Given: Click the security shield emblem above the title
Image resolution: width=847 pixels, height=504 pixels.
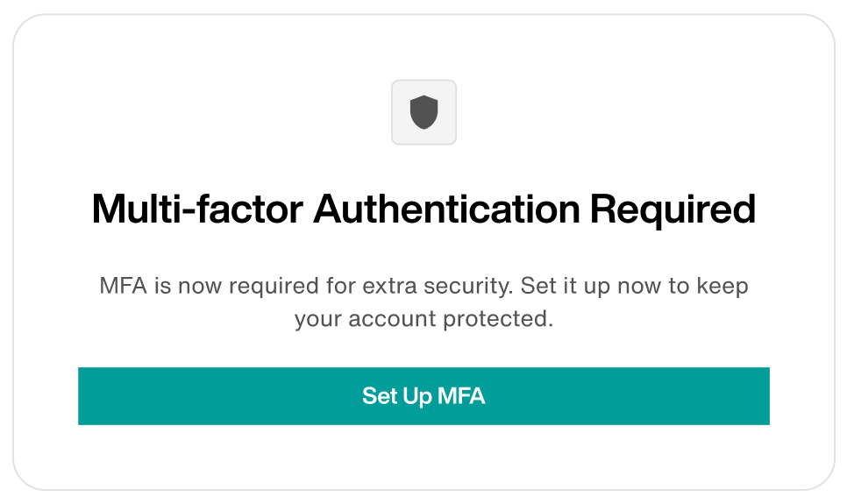Looking at the screenshot, I should tap(423, 112).
